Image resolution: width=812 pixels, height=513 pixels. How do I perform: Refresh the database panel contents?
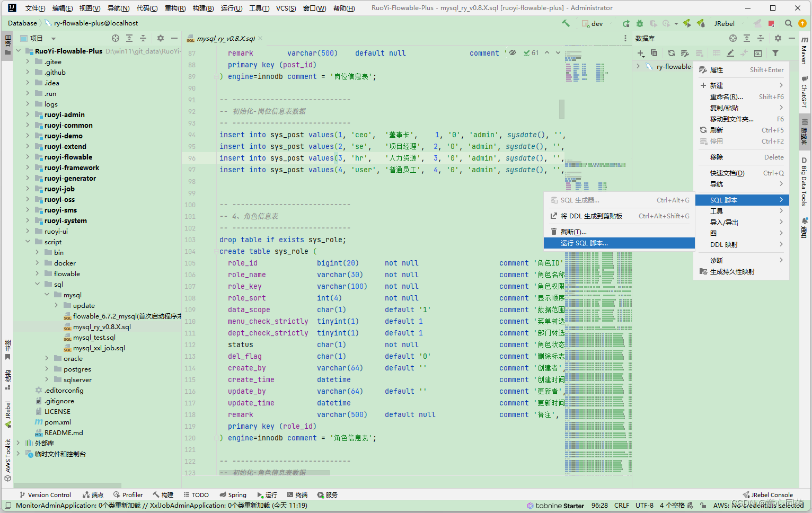(x=672, y=53)
